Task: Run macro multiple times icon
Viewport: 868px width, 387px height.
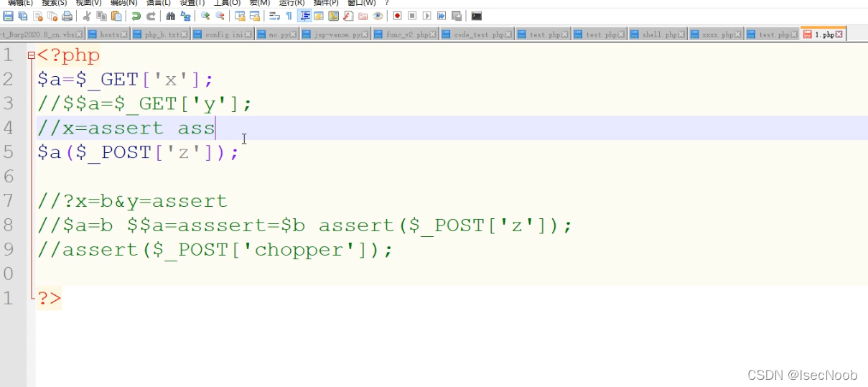Action: (442, 16)
